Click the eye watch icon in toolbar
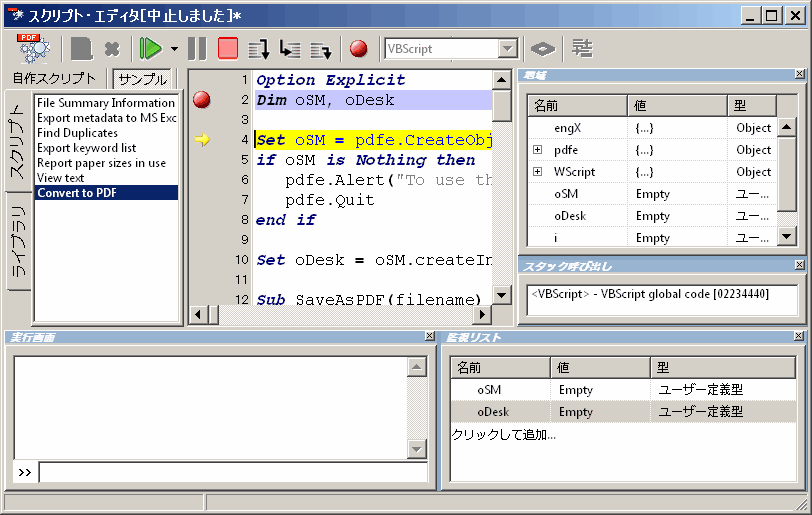 pos(543,49)
